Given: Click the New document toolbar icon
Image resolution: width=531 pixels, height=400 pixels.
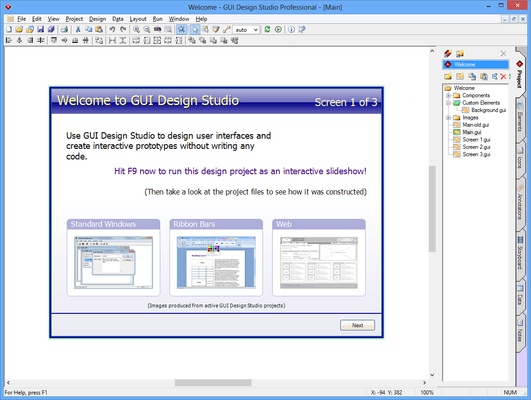Looking at the screenshot, I should coord(9,29).
